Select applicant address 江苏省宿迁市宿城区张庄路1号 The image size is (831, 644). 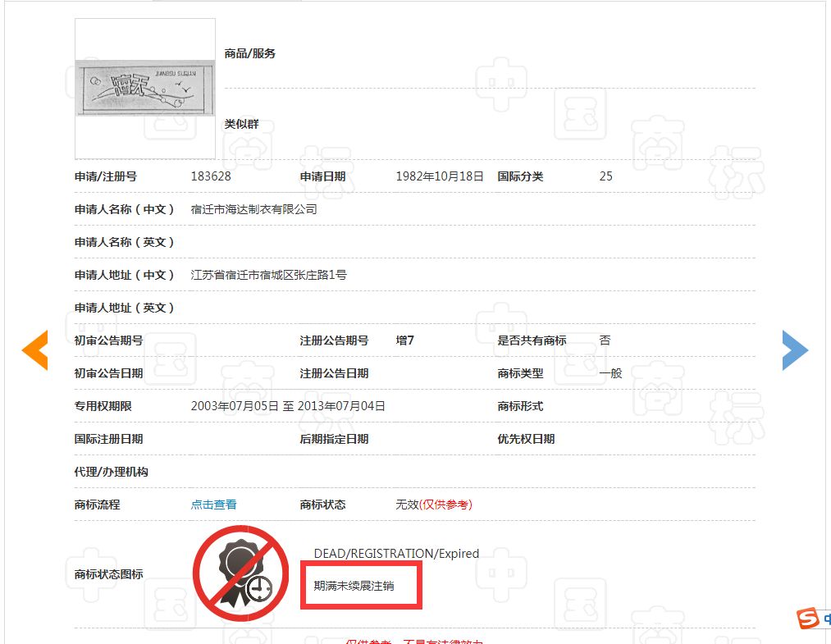(269, 275)
